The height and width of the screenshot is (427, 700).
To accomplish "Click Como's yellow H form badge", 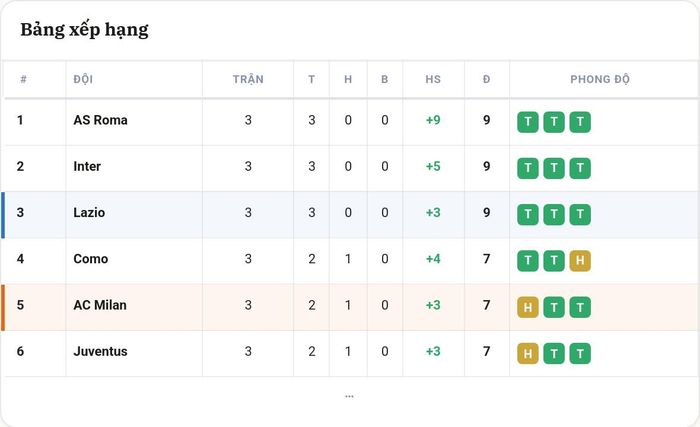I will (x=580, y=261).
